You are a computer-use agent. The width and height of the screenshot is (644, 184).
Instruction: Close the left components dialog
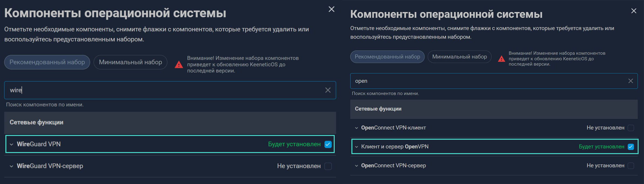tap(331, 9)
